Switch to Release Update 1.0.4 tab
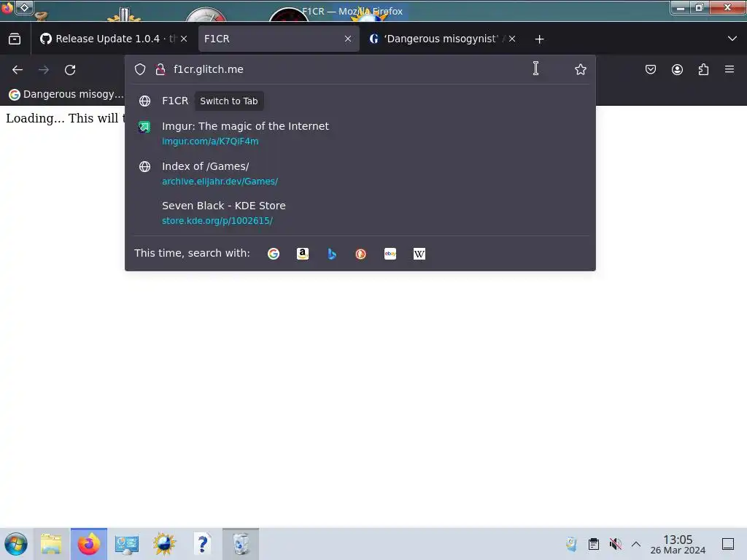747x560 pixels. pyautogui.click(x=113, y=39)
